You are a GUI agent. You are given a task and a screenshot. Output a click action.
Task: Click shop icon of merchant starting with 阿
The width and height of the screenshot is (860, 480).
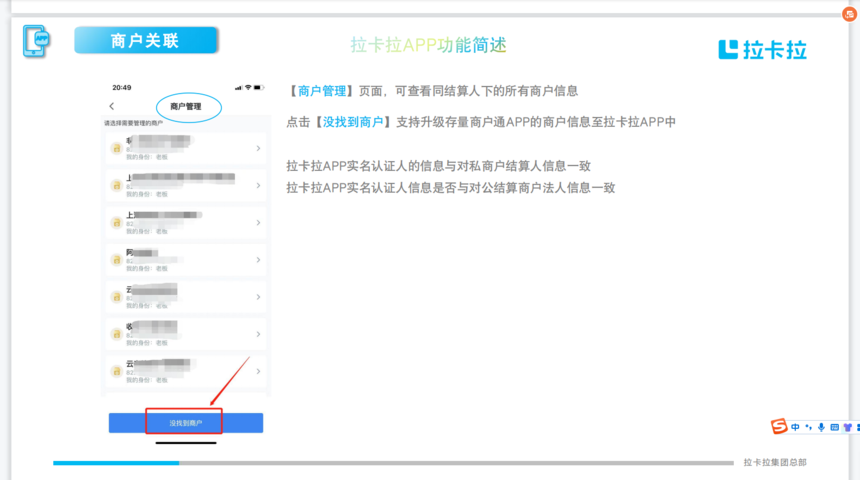(116, 259)
